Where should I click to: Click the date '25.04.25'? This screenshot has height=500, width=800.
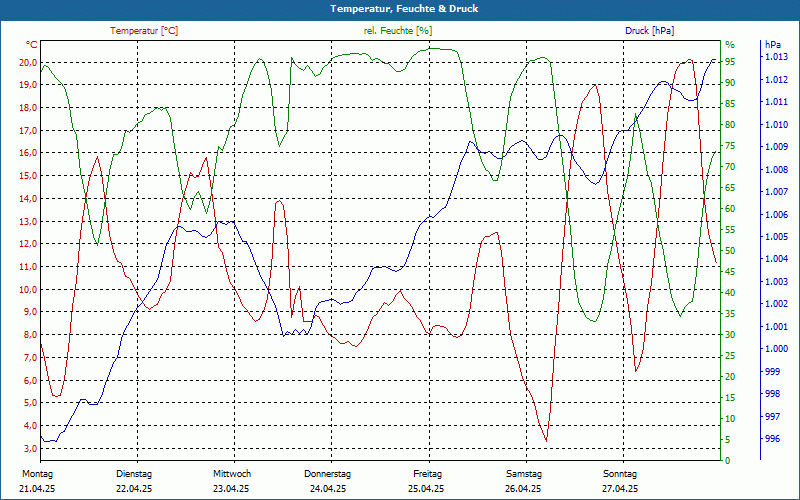426,489
